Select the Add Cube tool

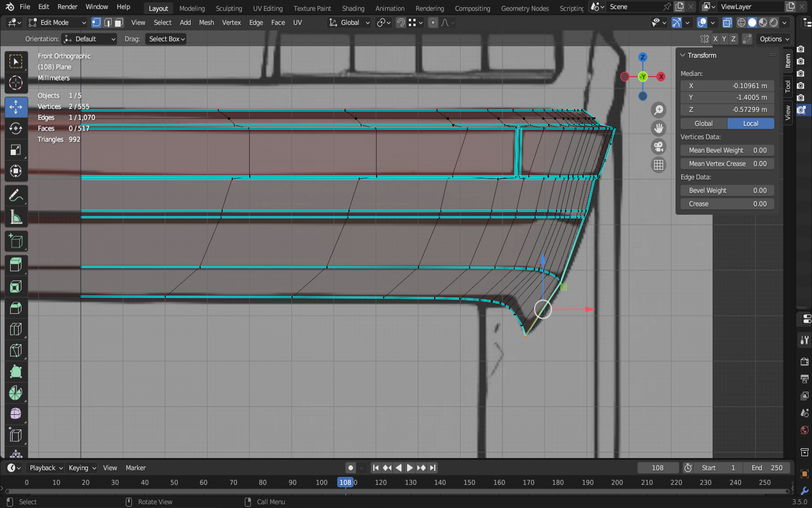(x=16, y=242)
